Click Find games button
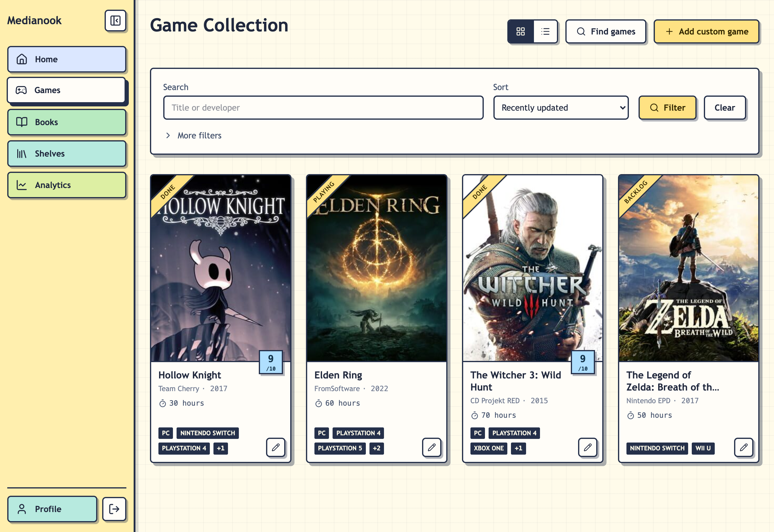Screen dimensions: 774x532 [606, 31]
